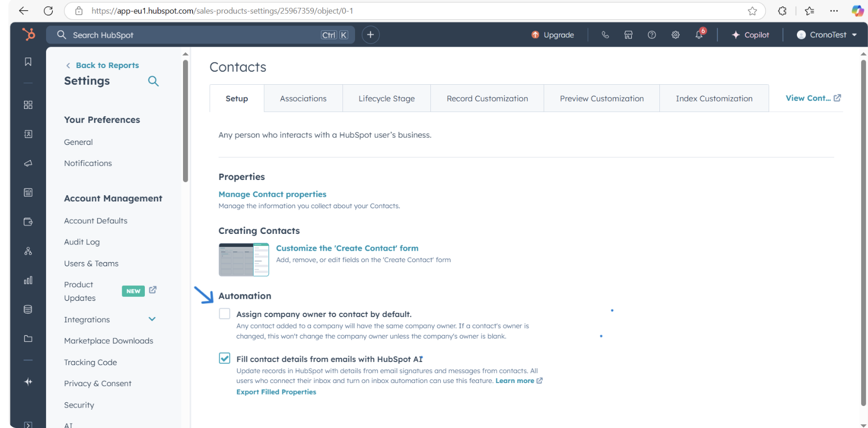Click the Upgrade button
The image size is (868, 428).
pyautogui.click(x=553, y=35)
